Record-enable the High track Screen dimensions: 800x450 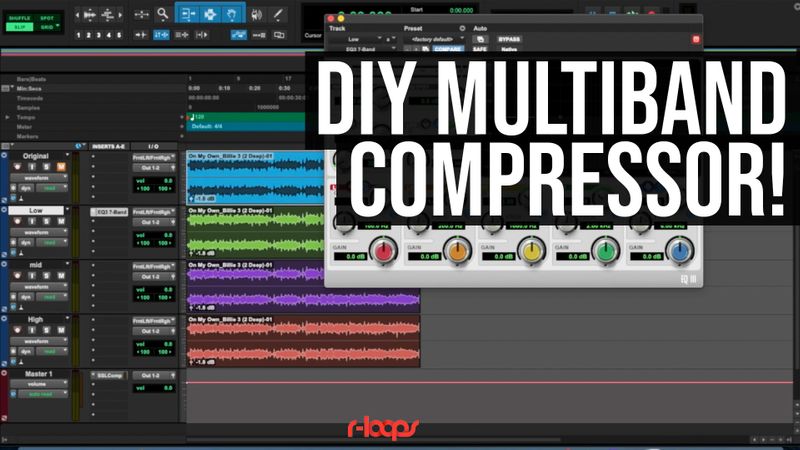tap(17, 331)
